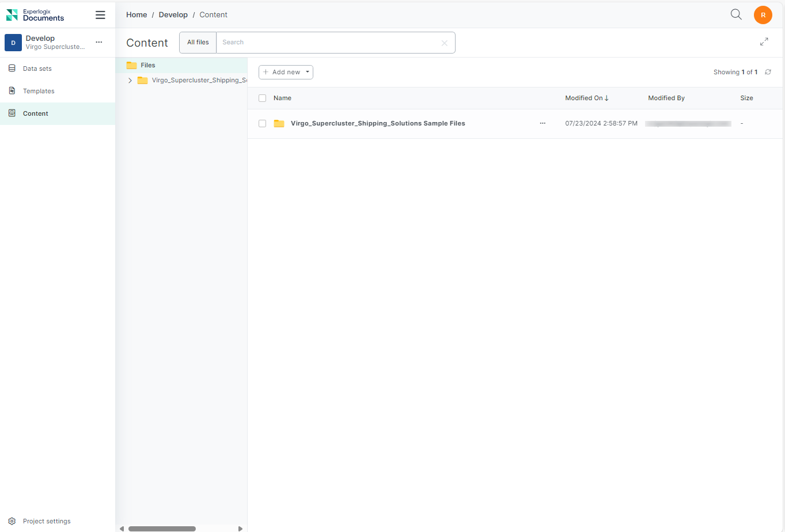
Task: Open the Develop project ellipsis menu
Action: point(99,42)
